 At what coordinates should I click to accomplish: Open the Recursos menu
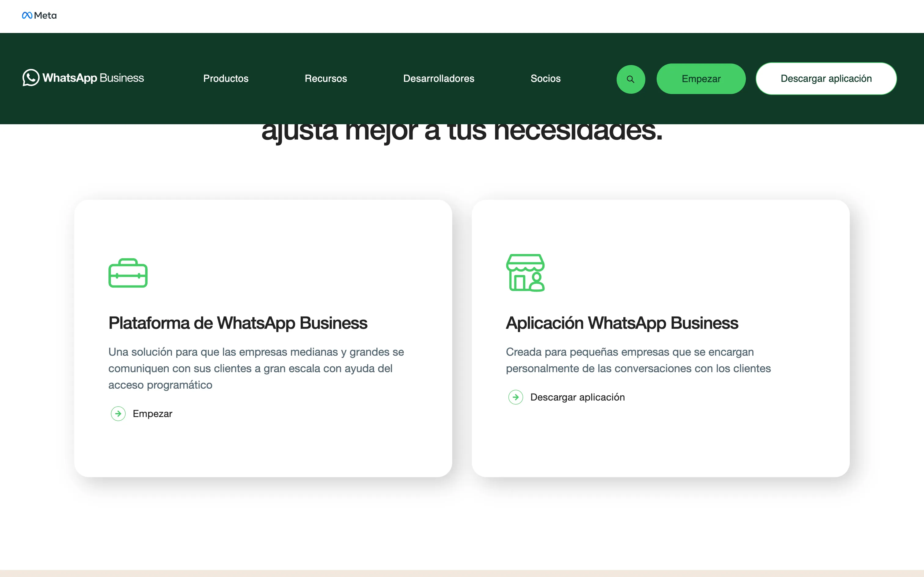point(326,79)
